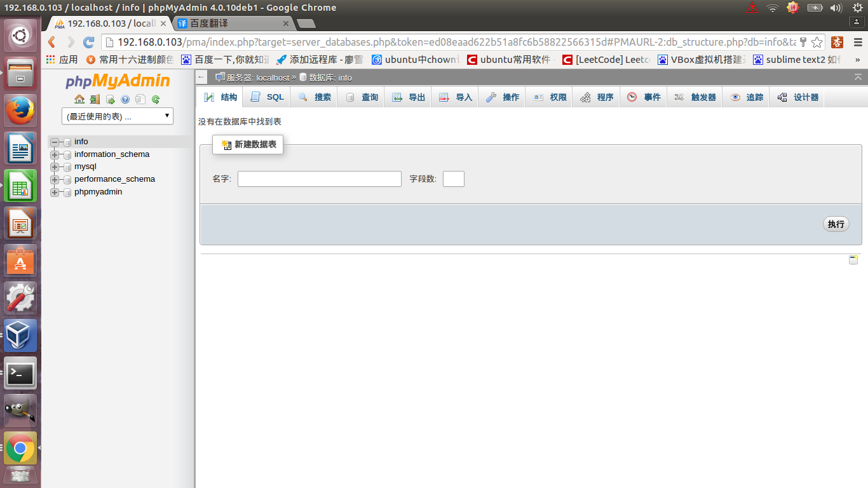Click the 字段数 number field
The image size is (868, 488).
pyautogui.click(x=454, y=179)
